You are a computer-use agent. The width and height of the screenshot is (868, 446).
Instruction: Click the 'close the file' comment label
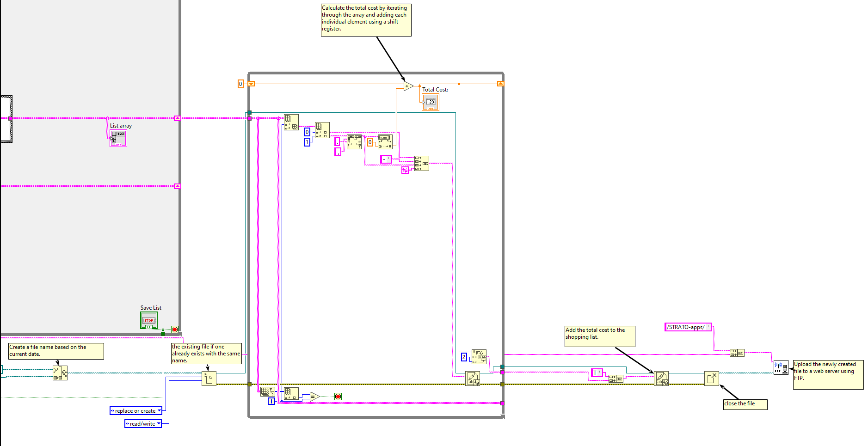point(745,404)
